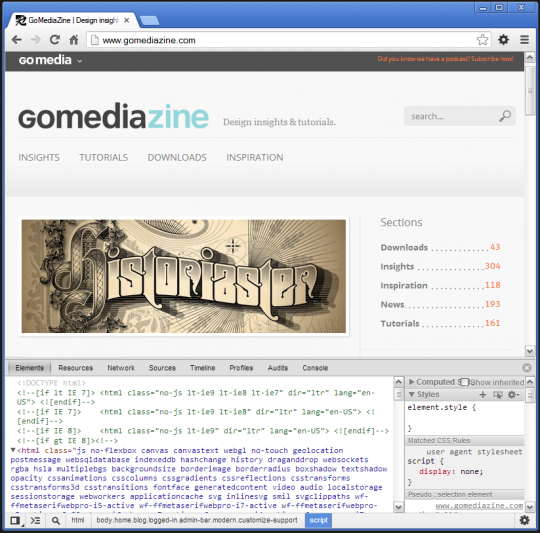Select the script breadcrumb
This screenshot has height=533, width=540.
(x=318, y=520)
